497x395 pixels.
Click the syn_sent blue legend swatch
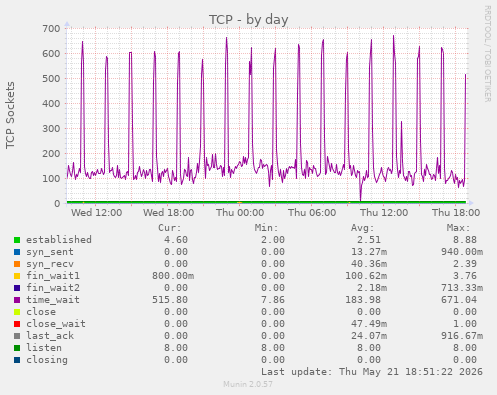17,252
